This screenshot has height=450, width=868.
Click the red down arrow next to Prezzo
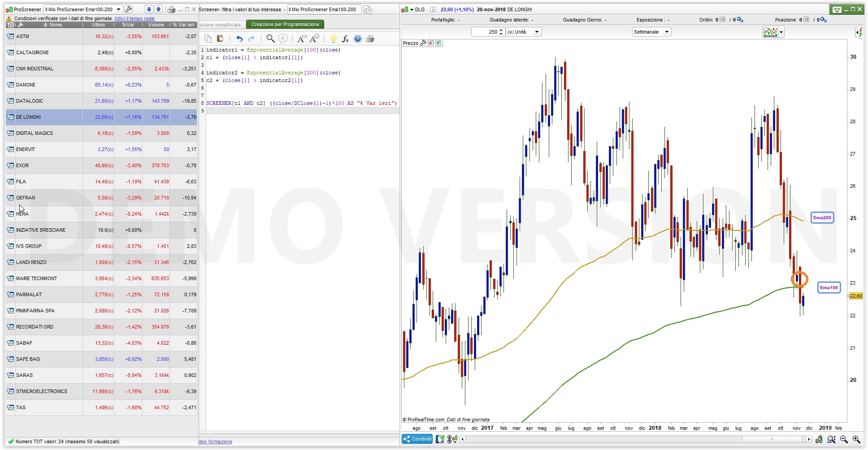tap(431, 43)
